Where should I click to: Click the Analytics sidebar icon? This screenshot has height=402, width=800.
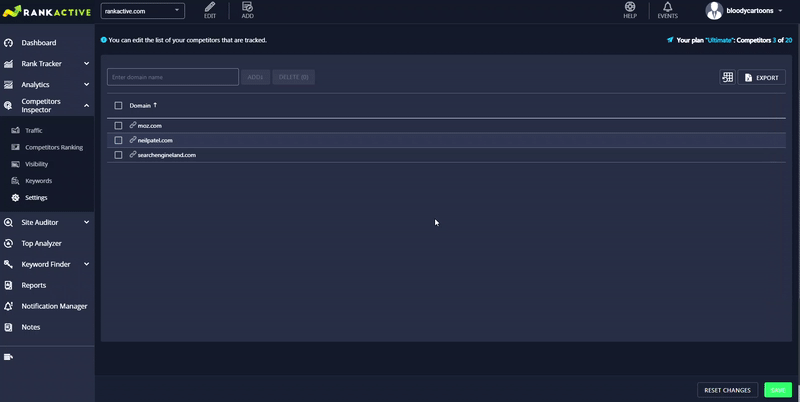point(8,85)
